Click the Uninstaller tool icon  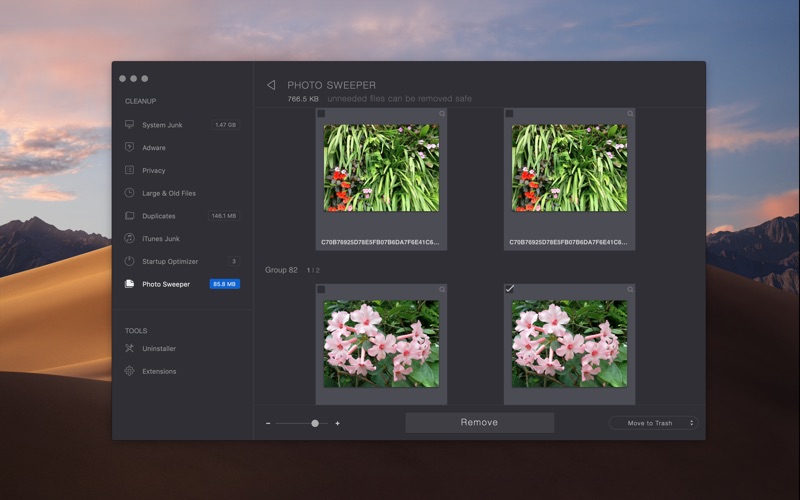tap(130, 348)
